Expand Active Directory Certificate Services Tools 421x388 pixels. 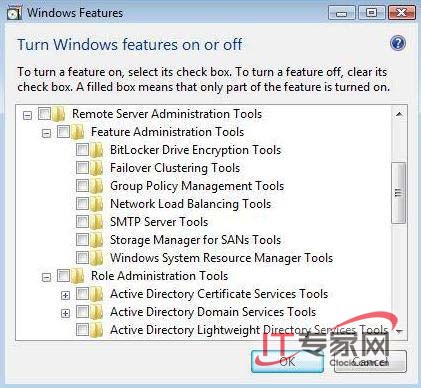tap(65, 295)
